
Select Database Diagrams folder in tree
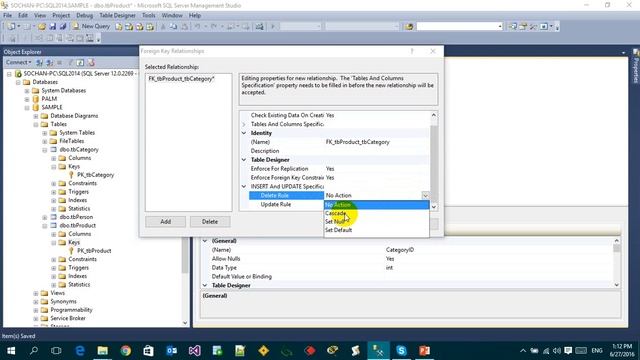click(x=74, y=116)
